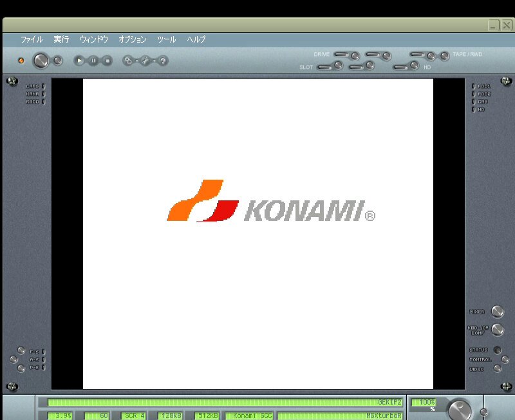Toggle the STATUS panel button
Image resolution: width=515 pixels, height=420 pixels.
tap(498, 350)
